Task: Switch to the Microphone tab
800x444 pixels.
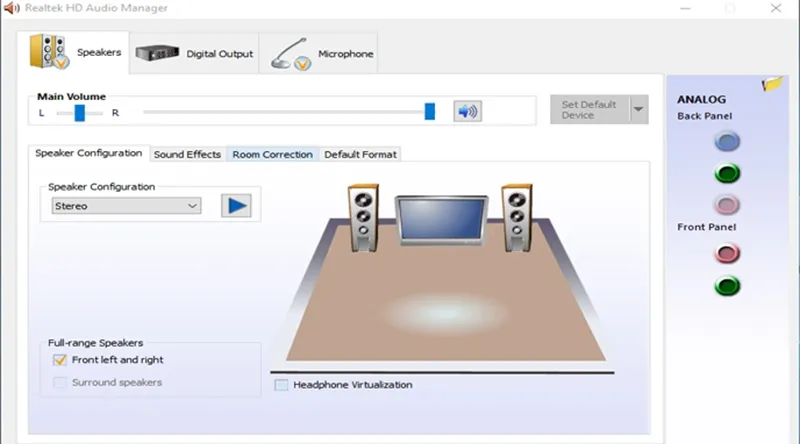Action: coord(319,53)
